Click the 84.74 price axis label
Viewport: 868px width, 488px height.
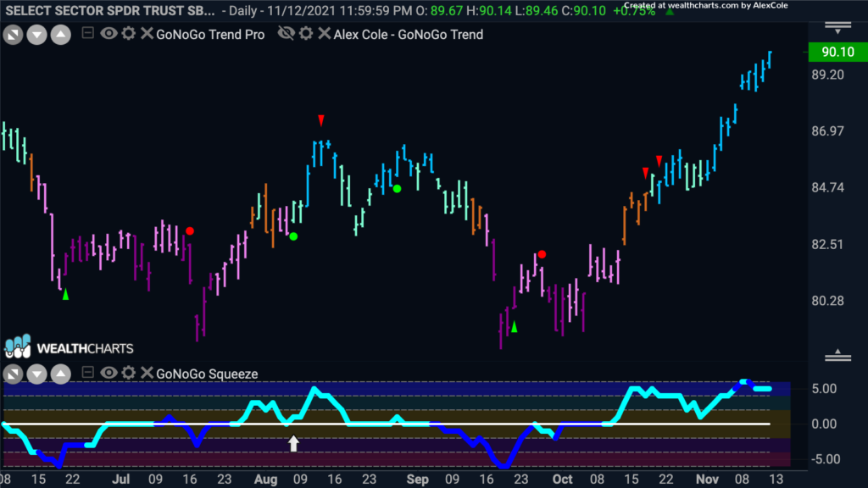tap(827, 187)
